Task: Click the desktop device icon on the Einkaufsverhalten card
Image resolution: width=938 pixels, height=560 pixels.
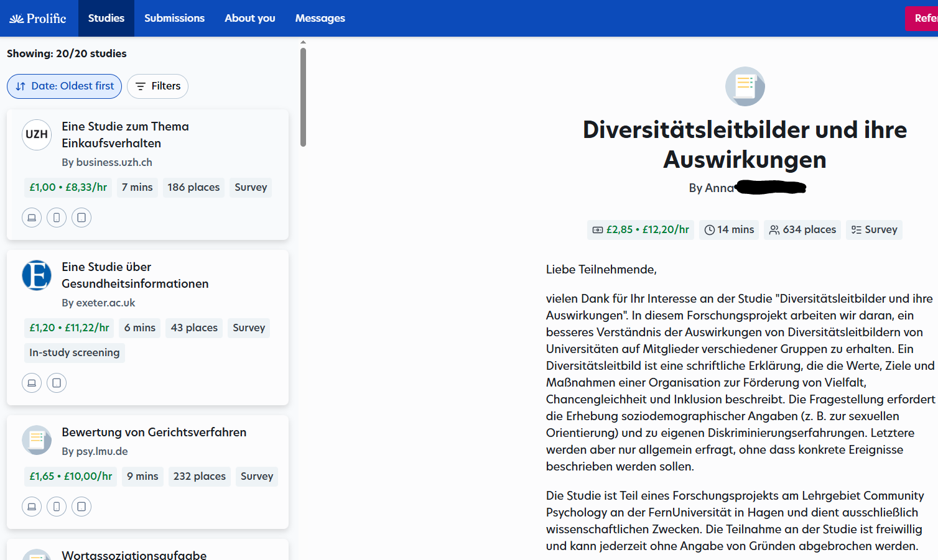Action: 32,218
